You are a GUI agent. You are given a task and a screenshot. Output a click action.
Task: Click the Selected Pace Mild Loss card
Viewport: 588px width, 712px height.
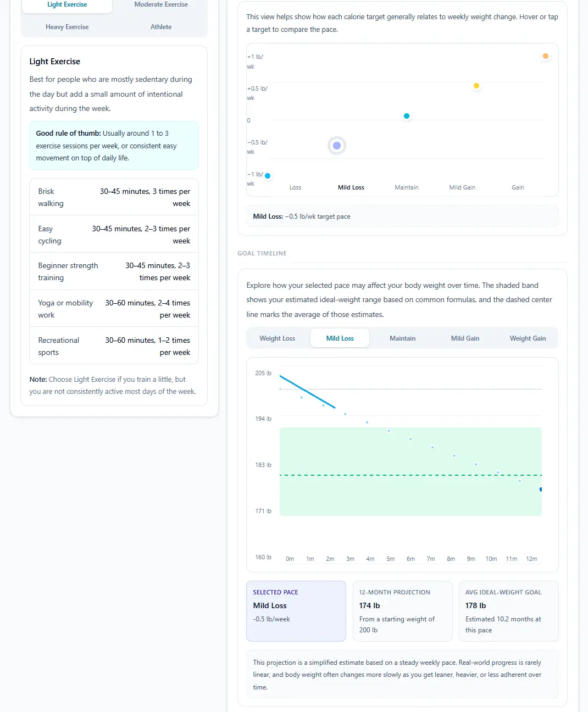tap(296, 611)
